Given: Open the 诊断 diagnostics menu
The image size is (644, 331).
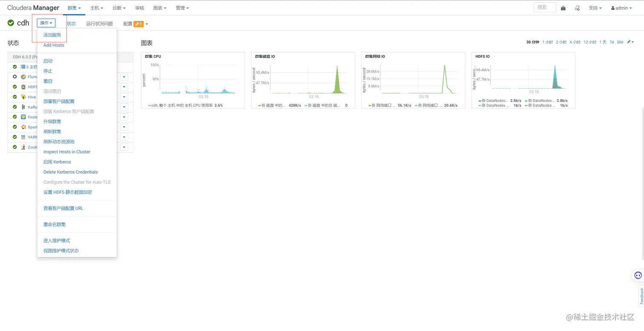Looking at the screenshot, I should (119, 8).
